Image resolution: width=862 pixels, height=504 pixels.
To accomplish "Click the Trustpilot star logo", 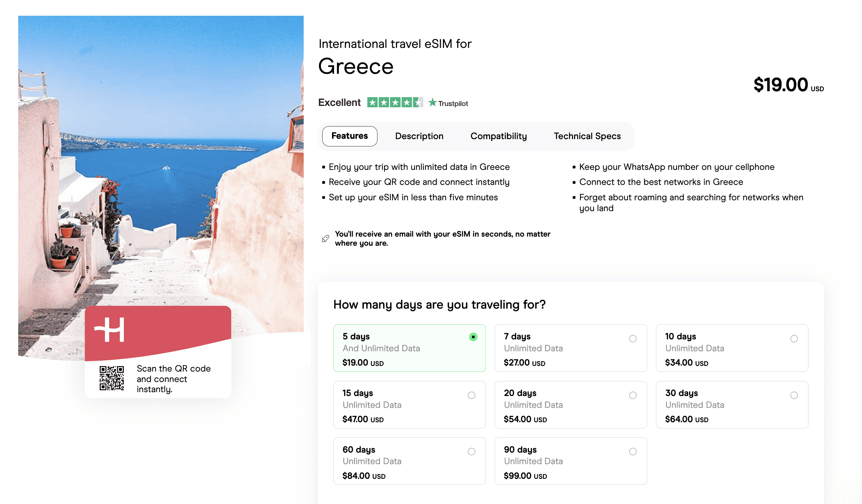I will coord(448,103).
